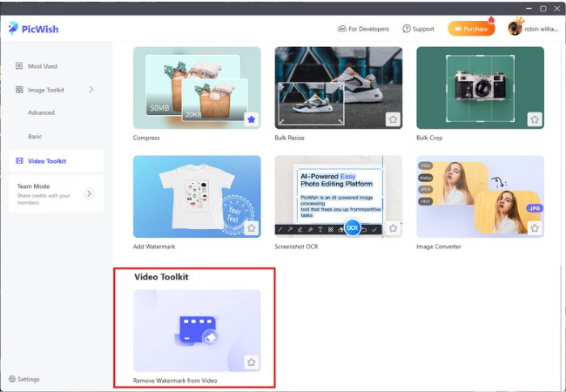Image resolution: width=566 pixels, height=392 pixels.
Task: Toggle favorite star on Compress card
Action: 250,119
